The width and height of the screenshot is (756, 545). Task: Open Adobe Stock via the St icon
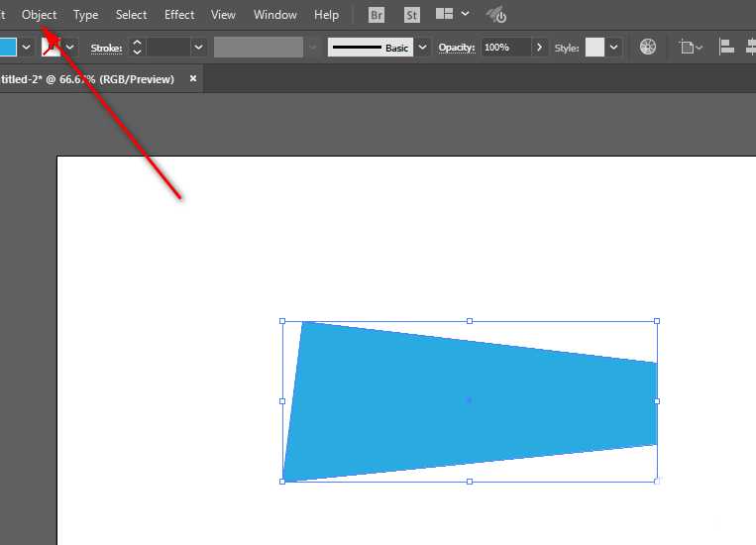click(412, 15)
